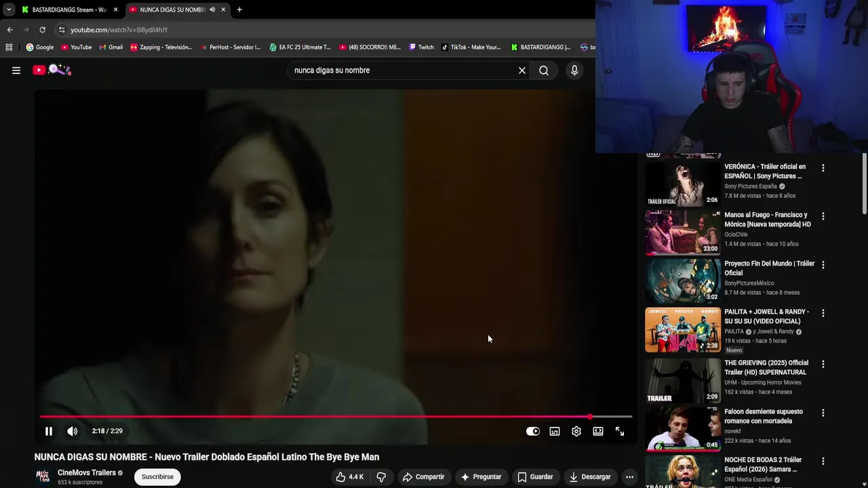Download the video with Descargar
Screen dimensions: 868x488
pos(590,476)
